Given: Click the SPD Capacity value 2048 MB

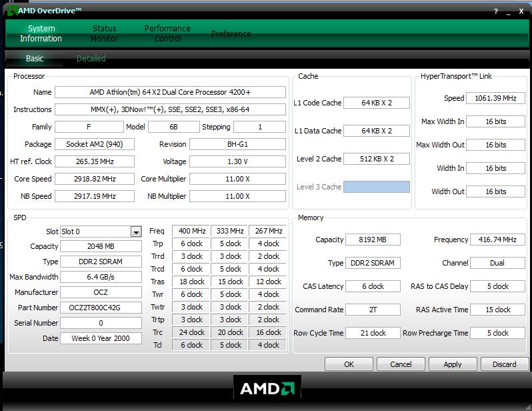Looking at the screenshot, I should click(101, 246).
